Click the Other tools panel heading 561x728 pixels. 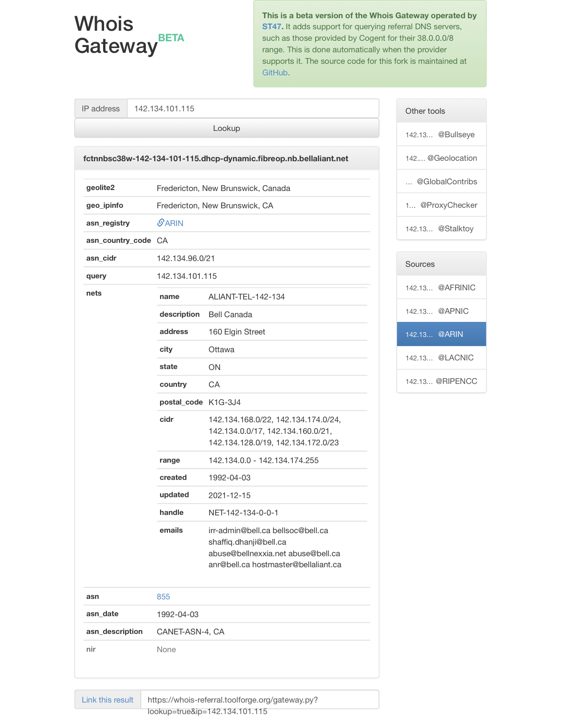442,111
